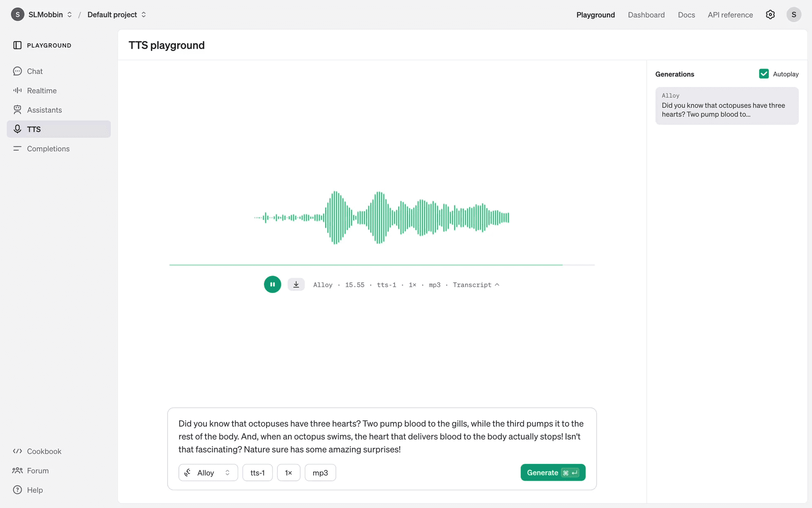Click the sidebar collapse icon beside PLAYGROUND
812x508 pixels.
coord(17,45)
